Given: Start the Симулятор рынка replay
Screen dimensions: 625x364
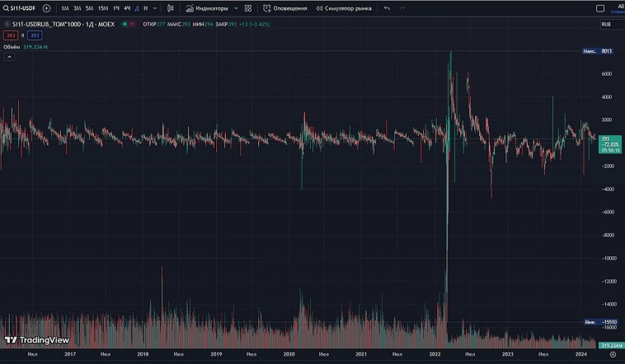Looking at the screenshot, I should (x=344, y=8).
